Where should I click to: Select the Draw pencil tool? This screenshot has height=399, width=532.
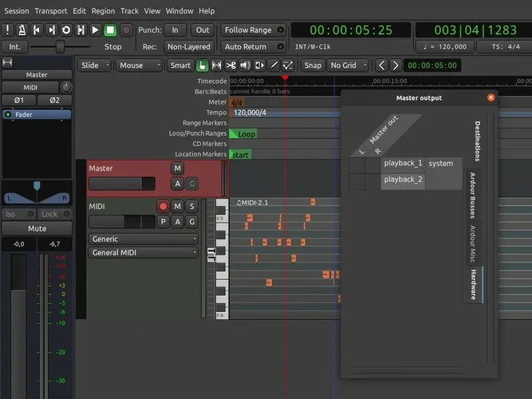coord(274,65)
